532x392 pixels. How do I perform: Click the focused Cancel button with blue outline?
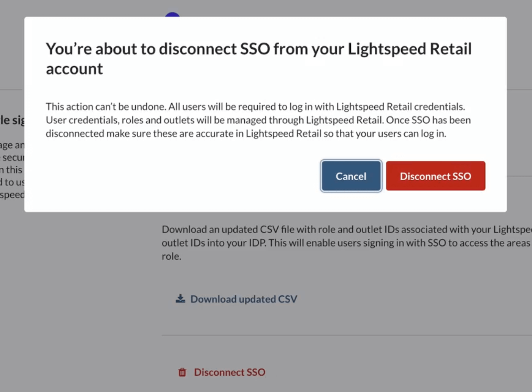pos(351,176)
